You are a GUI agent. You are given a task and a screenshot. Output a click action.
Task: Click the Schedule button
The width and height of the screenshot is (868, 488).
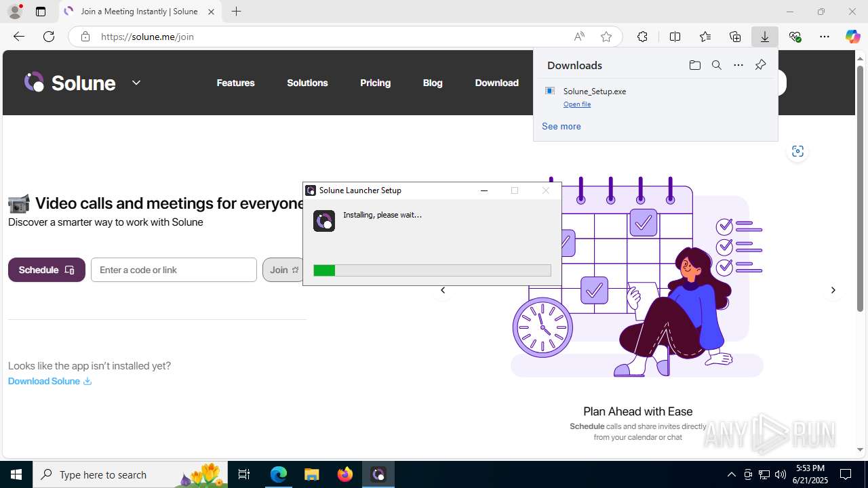pos(47,270)
